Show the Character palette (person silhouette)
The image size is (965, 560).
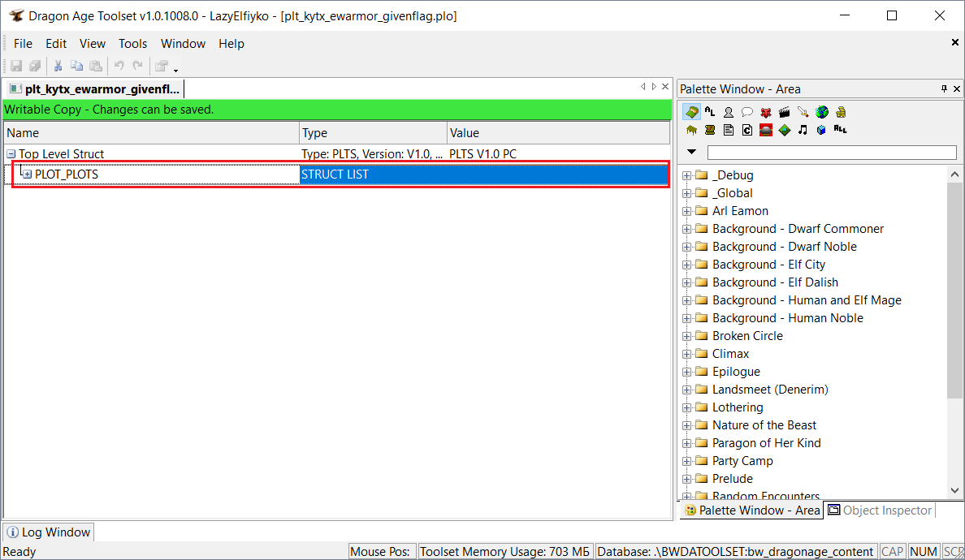[x=728, y=112]
